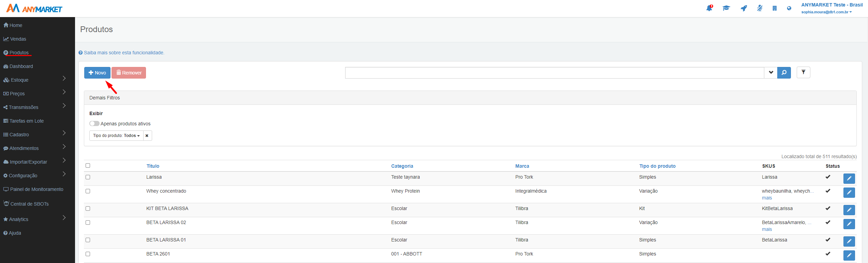Expand the Atendimentos sidebar menu

click(64, 147)
